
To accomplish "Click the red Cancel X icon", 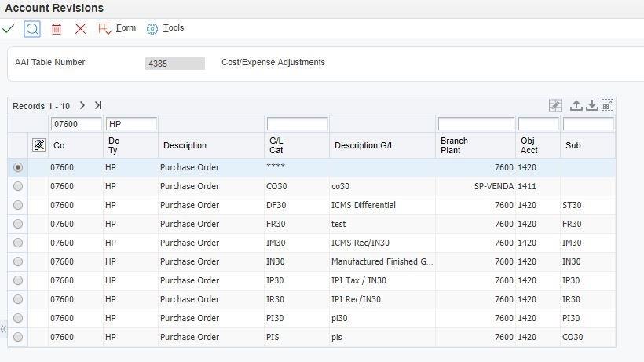I will coord(80,29).
